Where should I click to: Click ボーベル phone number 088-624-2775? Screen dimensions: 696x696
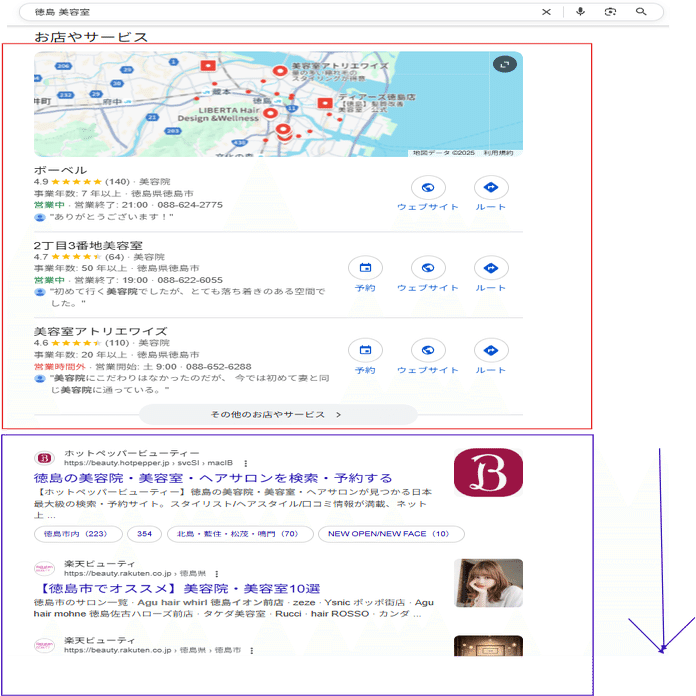190,205
